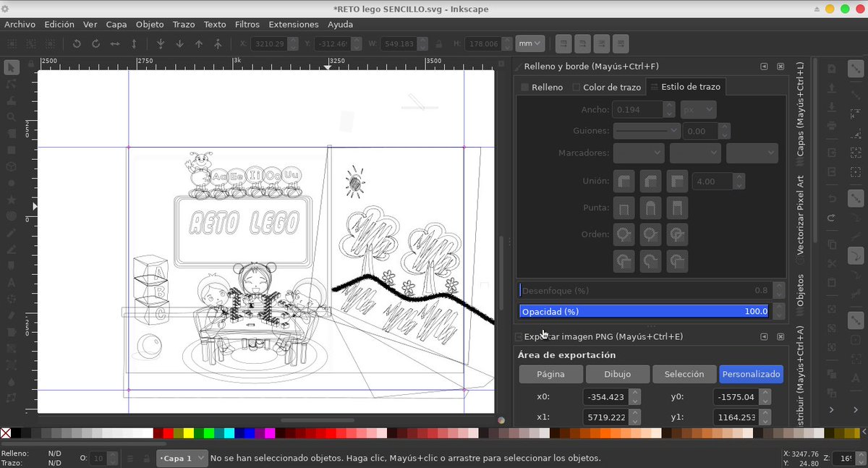
Task: Click the Personalizado export area button
Action: (x=752, y=375)
